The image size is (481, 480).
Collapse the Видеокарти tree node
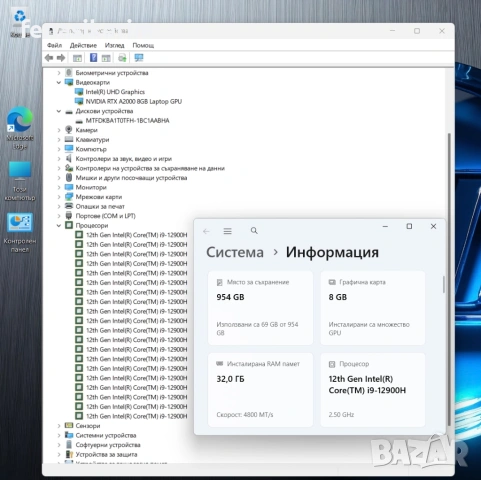pyautogui.click(x=59, y=82)
